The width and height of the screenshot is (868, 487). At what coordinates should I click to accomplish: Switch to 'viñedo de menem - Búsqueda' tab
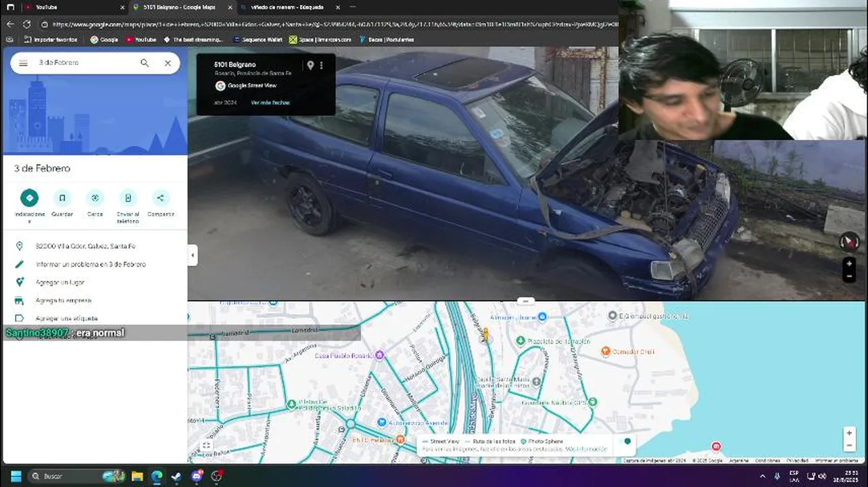point(291,7)
